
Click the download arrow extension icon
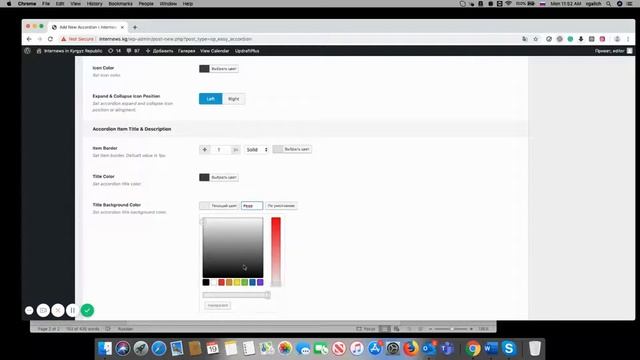point(581,39)
